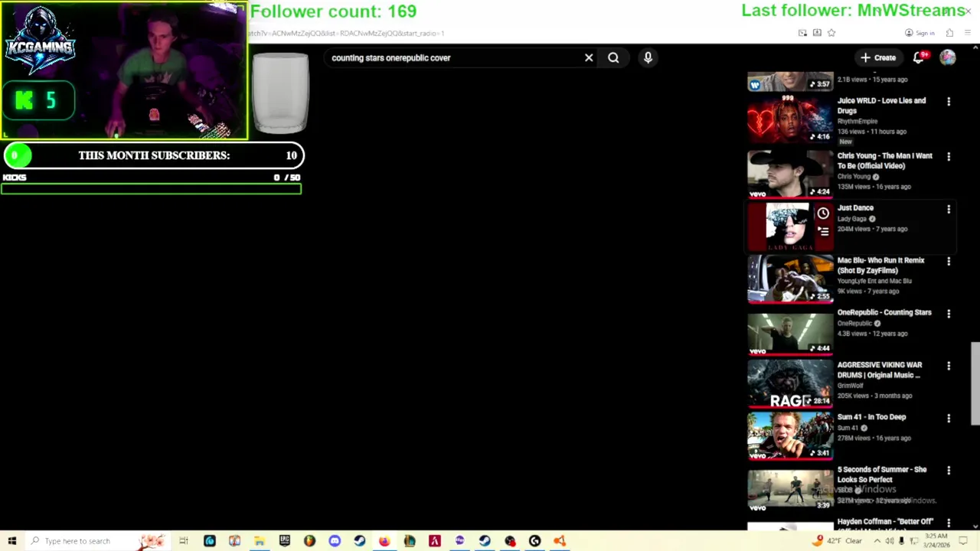The height and width of the screenshot is (551, 980).
Task: Open File Explorer from the taskbar
Action: click(260, 541)
